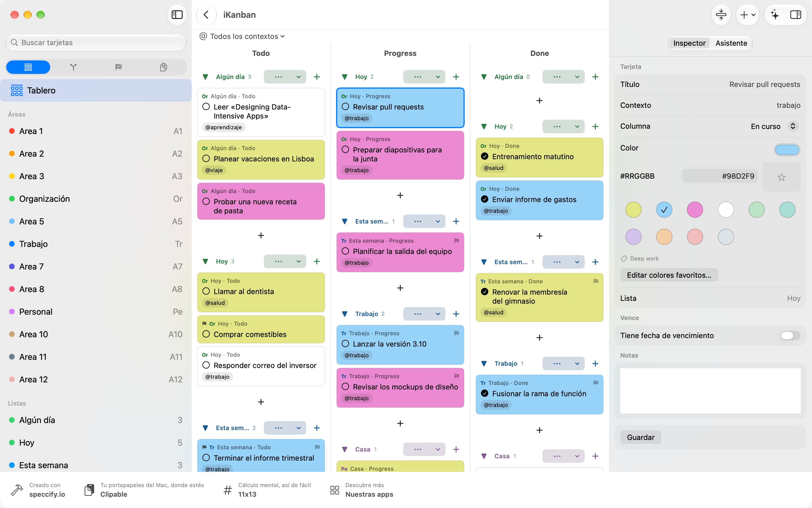Open the add plus menu in toolbar
The image size is (812, 508).
(747, 15)
